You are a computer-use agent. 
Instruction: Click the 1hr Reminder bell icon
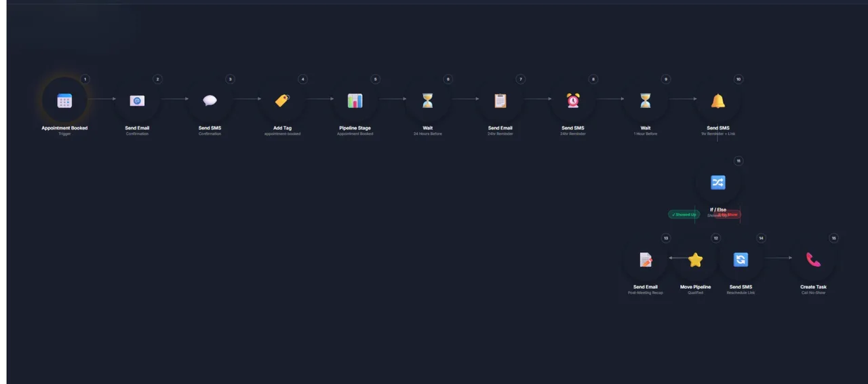[717, 101]
